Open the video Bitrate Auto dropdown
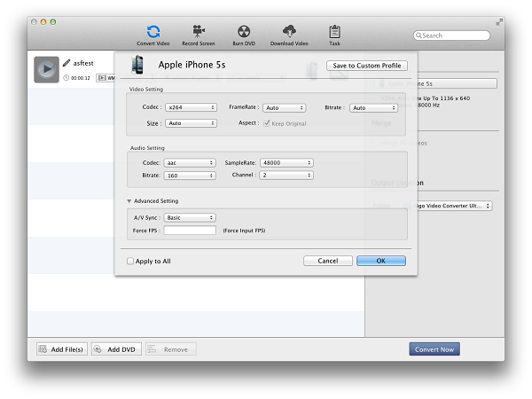Viewport: 532px width, 399px height. (x=373, y=108)
